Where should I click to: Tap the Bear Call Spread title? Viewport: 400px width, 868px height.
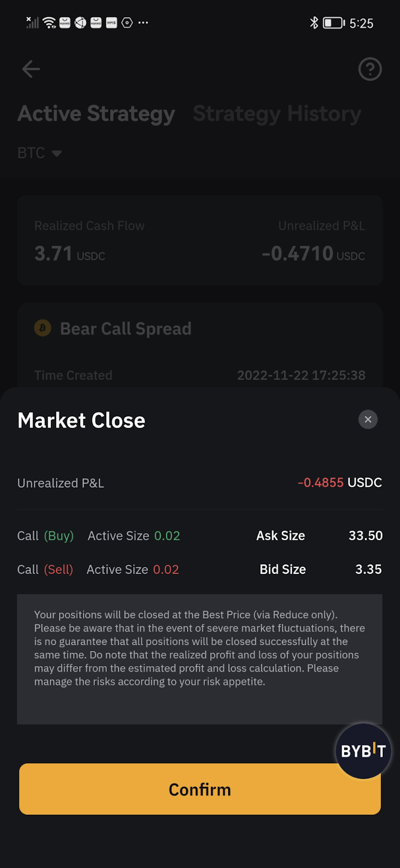point(126,329)
